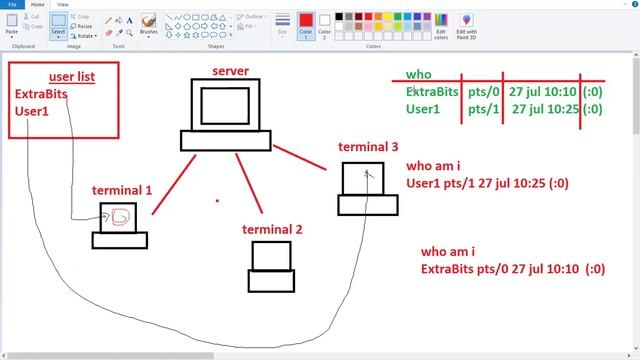
Task: Choose the Left arrow shape
Action: pyautogui.click(x=214, y=26)
